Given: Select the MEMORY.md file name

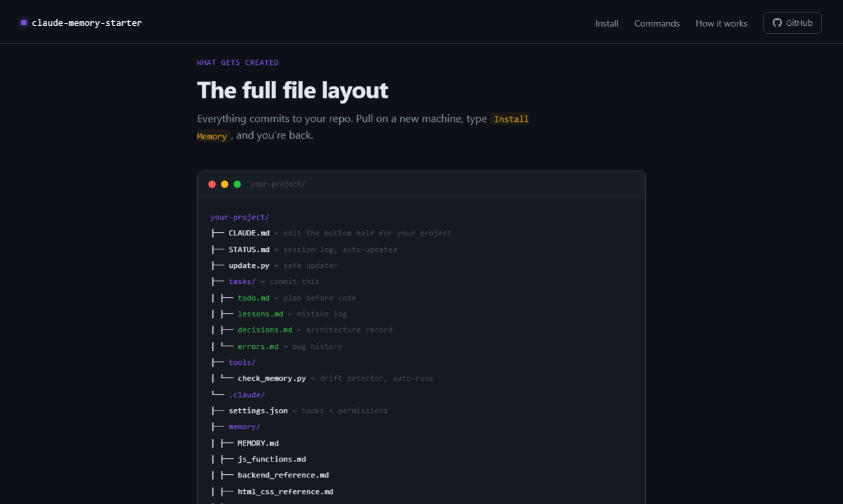Looking at the screenshot, I should pos(258,443).
